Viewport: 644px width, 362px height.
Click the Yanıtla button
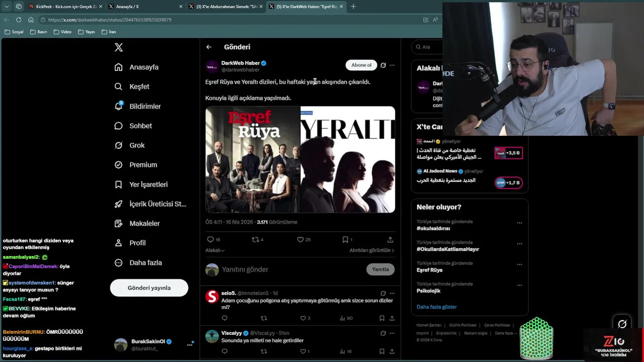click(x=380, y=269)
